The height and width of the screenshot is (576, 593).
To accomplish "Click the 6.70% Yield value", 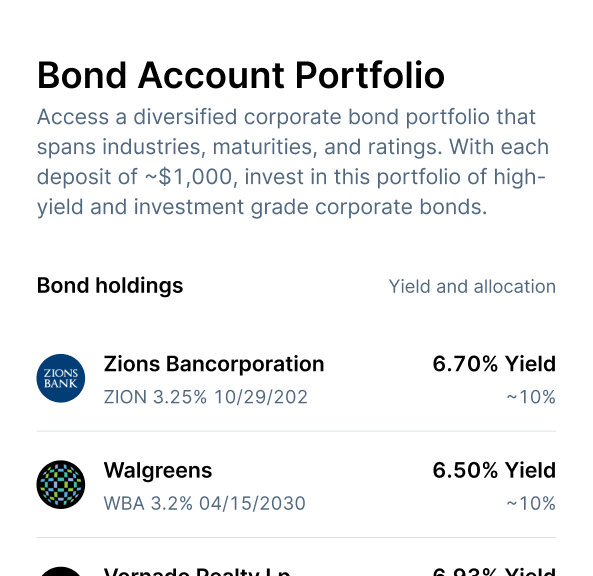I will coord(494,364).
